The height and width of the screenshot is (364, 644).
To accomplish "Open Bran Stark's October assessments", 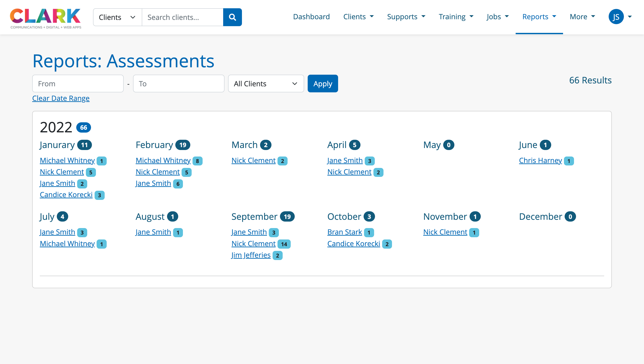I will pyautogui.click(x=345, y=232).
